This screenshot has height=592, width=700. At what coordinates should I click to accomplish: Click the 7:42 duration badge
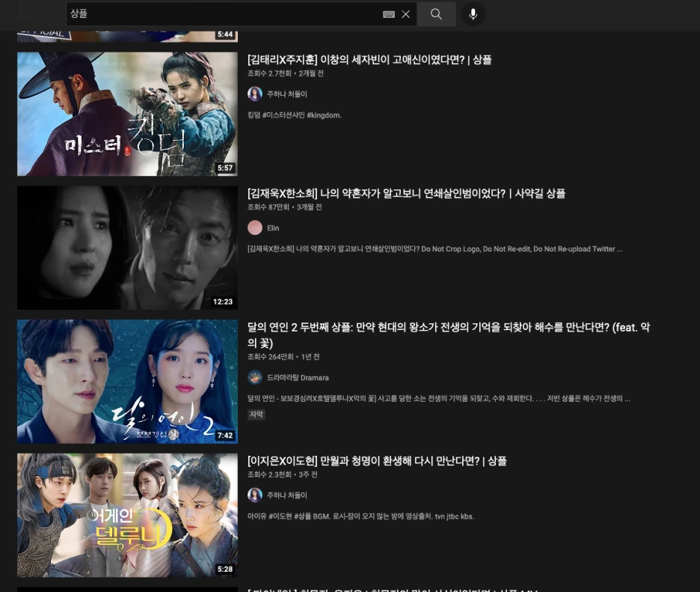click(x=225, y=436)
